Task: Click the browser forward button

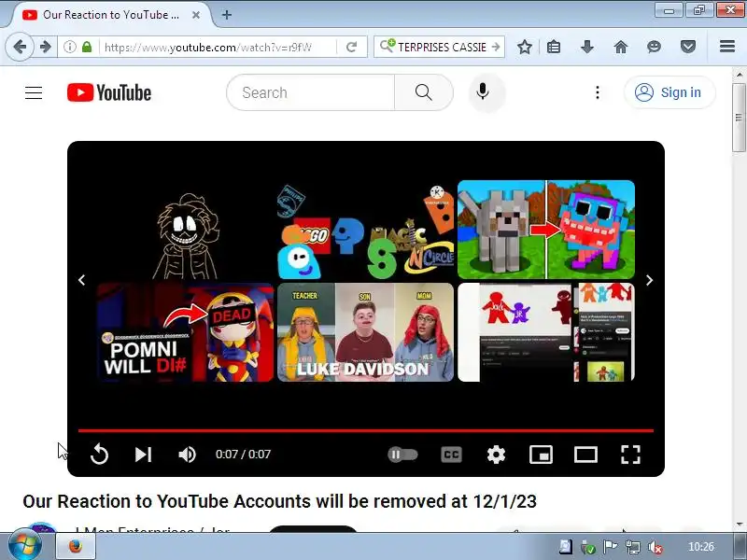Action: pos(45,47)
